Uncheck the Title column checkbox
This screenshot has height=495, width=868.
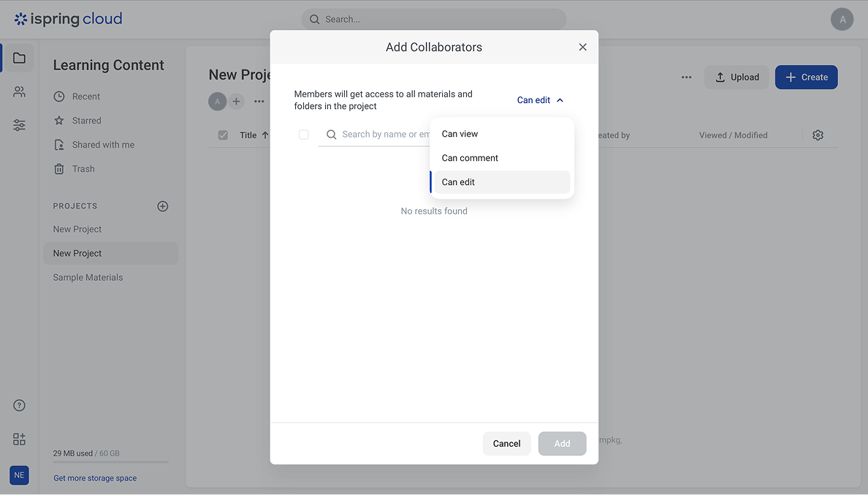point(223,135)
